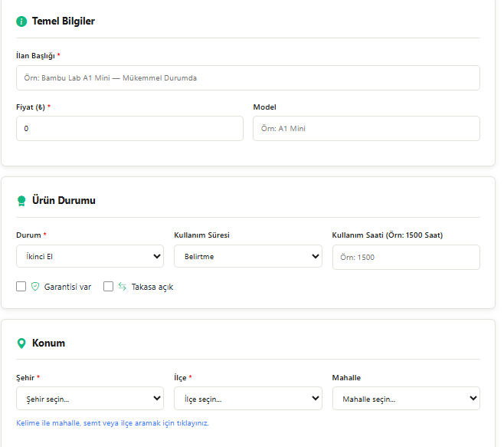504x447 pixels.
Task: Click the İlan Başlığı label
Action: [x=35, y=56]
